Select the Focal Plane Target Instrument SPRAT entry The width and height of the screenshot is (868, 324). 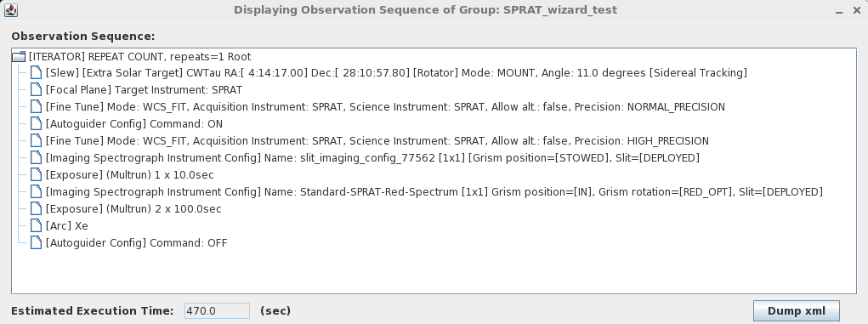[144, 90]
